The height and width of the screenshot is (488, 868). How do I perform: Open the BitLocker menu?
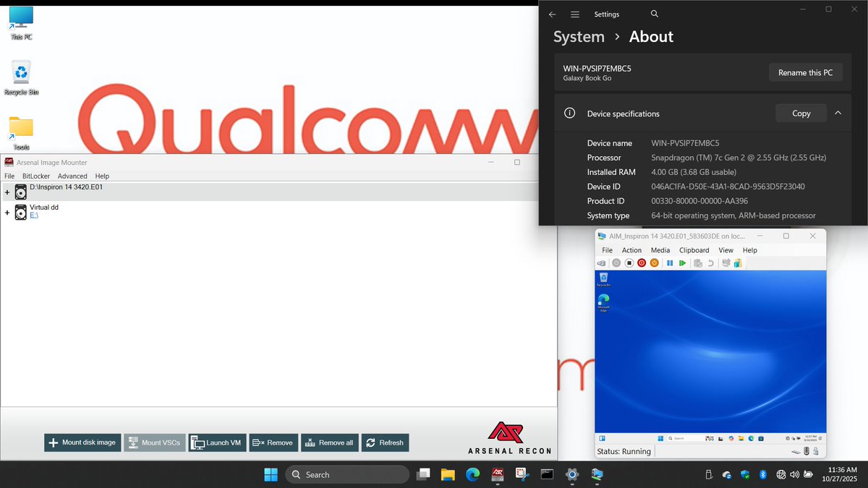(x=35, y=176)
